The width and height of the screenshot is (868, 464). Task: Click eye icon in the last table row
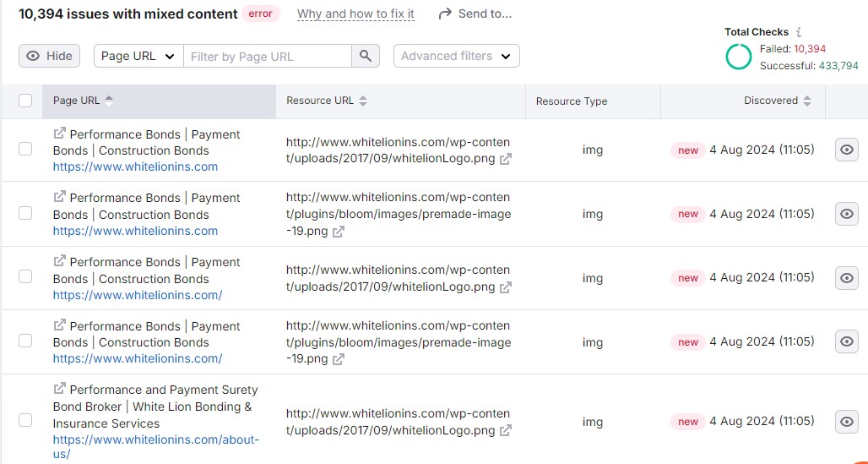point(846,421)
